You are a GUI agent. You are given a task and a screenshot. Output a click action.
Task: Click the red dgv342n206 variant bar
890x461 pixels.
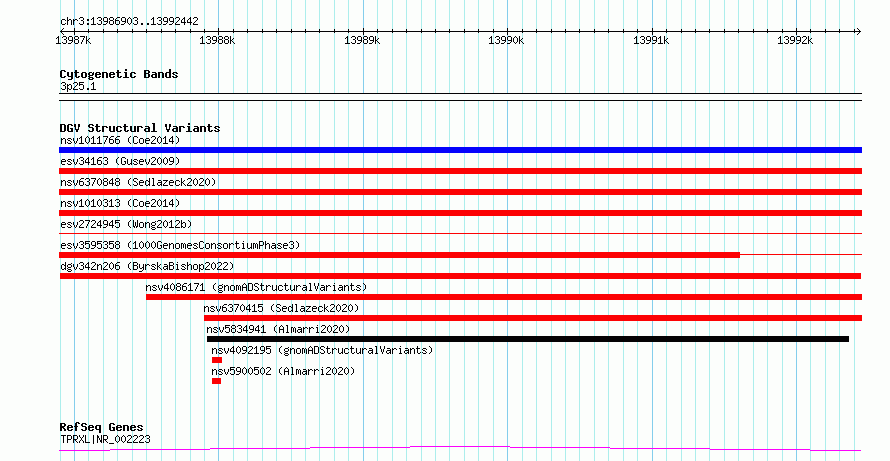pyautogui.click(x=460, y=276)
